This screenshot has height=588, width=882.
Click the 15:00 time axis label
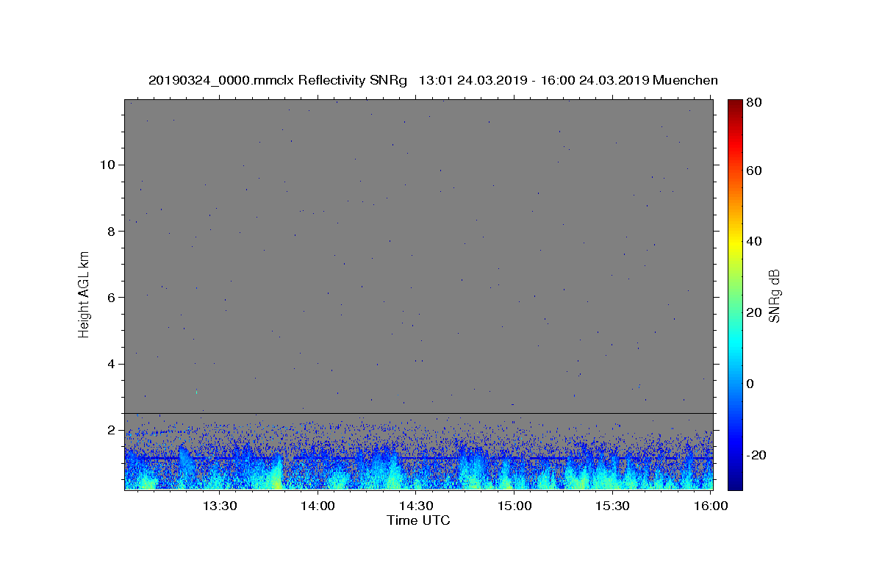[515, 506]
